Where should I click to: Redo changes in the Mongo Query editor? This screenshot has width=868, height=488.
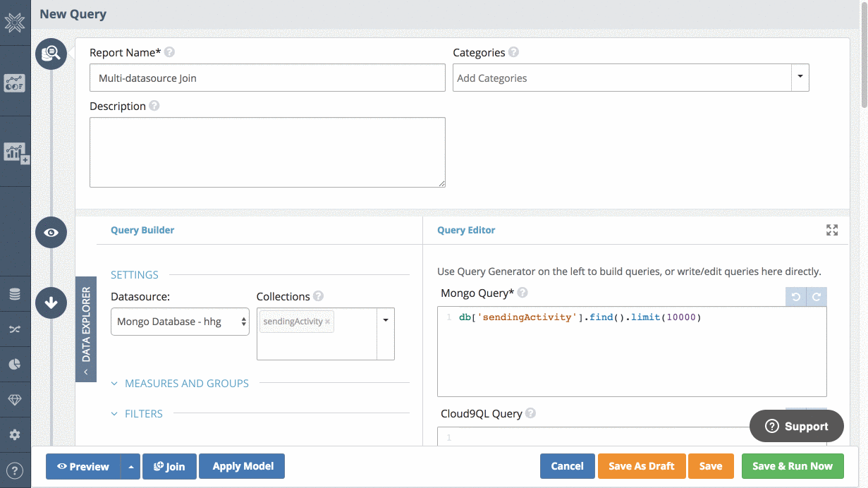pos(816,296)
